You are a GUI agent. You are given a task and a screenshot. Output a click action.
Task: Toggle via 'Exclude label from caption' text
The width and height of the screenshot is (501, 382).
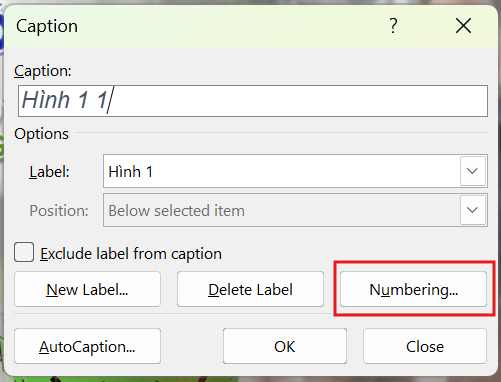[131, 254]
